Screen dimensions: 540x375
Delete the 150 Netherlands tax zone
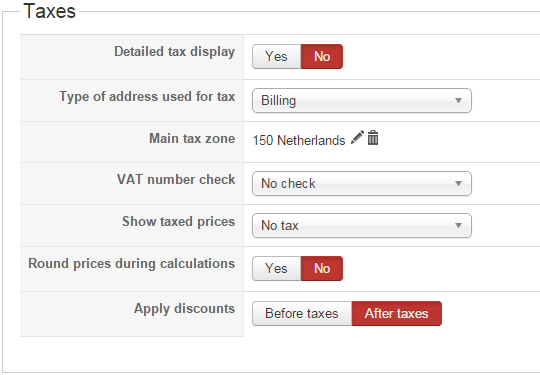[x=373, y=138]
